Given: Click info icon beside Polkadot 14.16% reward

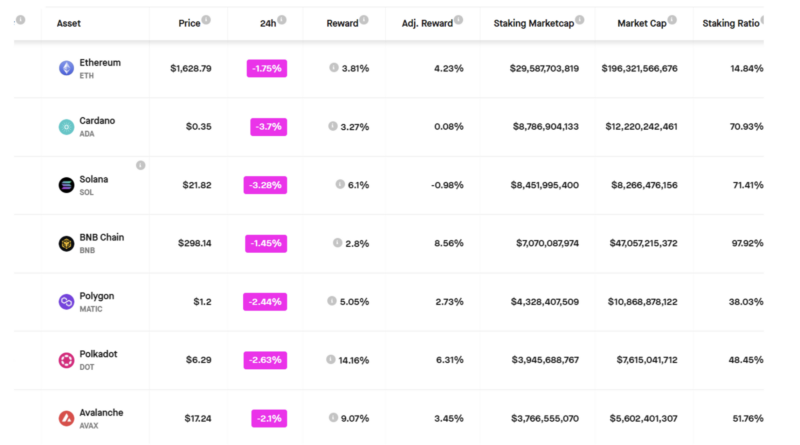Looking at the screenshot, I should [331, 360].
